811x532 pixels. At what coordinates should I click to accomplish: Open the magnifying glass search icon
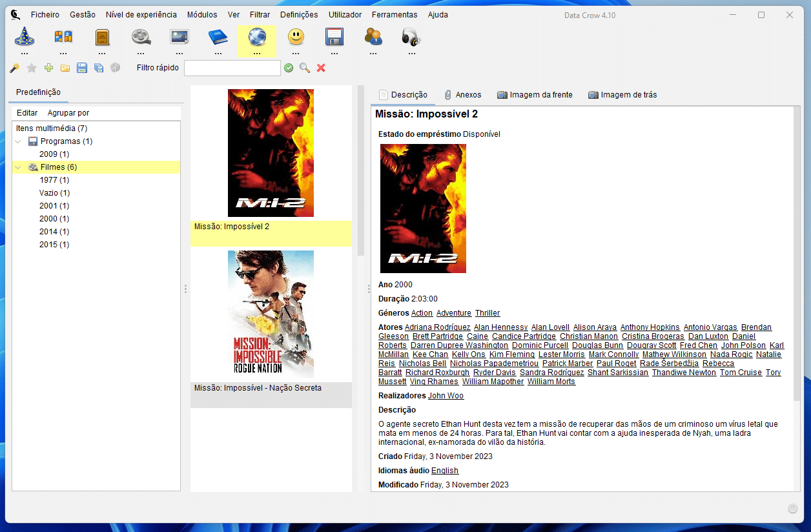(x=305, y=68)
